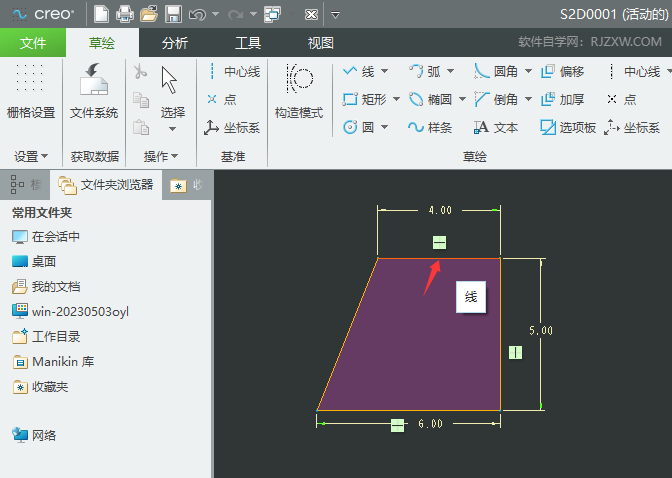Open the win-20230503oyl computer entry
The image size is (672, 478).
click(70, 312)
